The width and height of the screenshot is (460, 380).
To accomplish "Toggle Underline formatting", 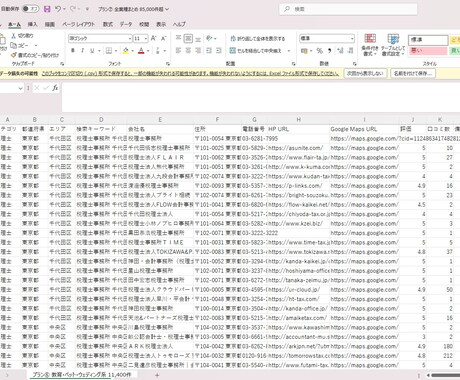I will [92, 51].
